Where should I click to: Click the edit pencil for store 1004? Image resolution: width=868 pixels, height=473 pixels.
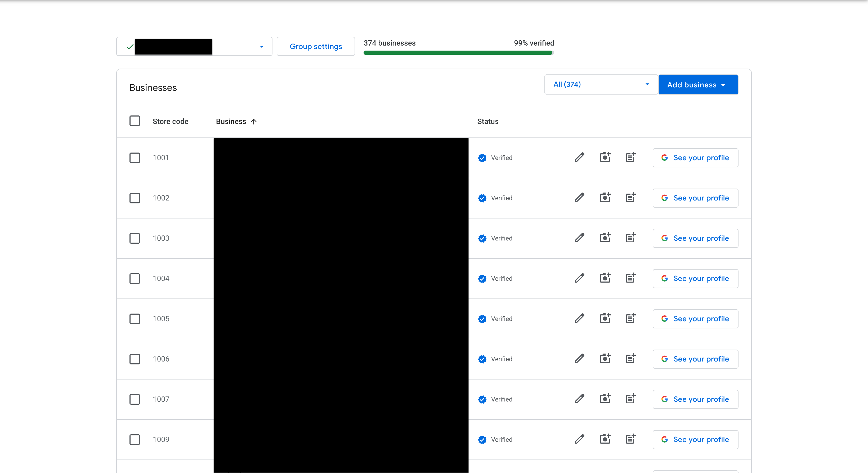579,278
